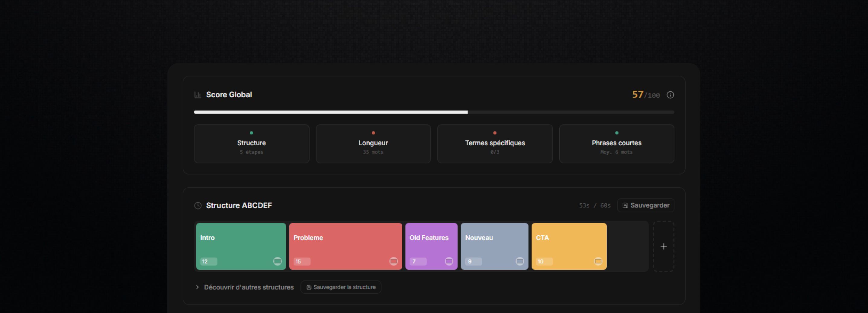Click the Sauvegarder button
The width and height of the screenshot is (868, 313).
point(646,205)
